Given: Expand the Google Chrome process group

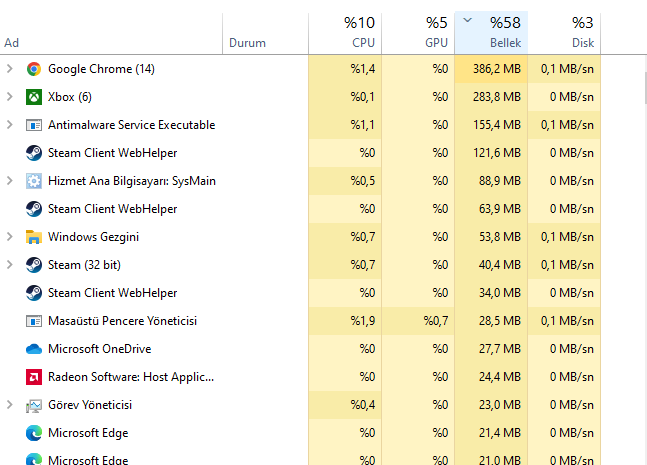Looking at the screenshot, I should [10, 69].
